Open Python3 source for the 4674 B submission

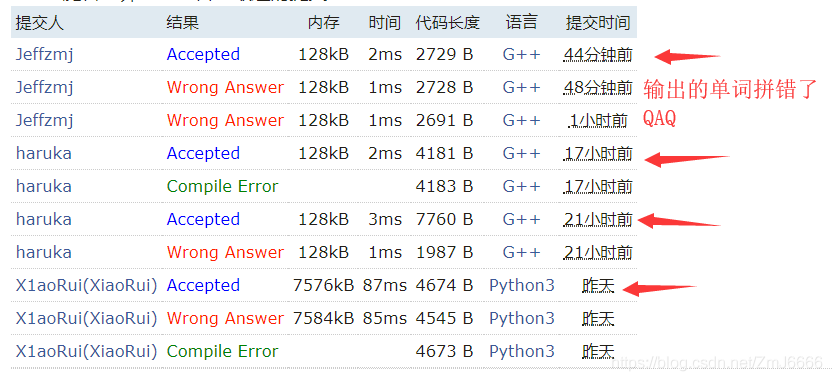click(522, 285)
